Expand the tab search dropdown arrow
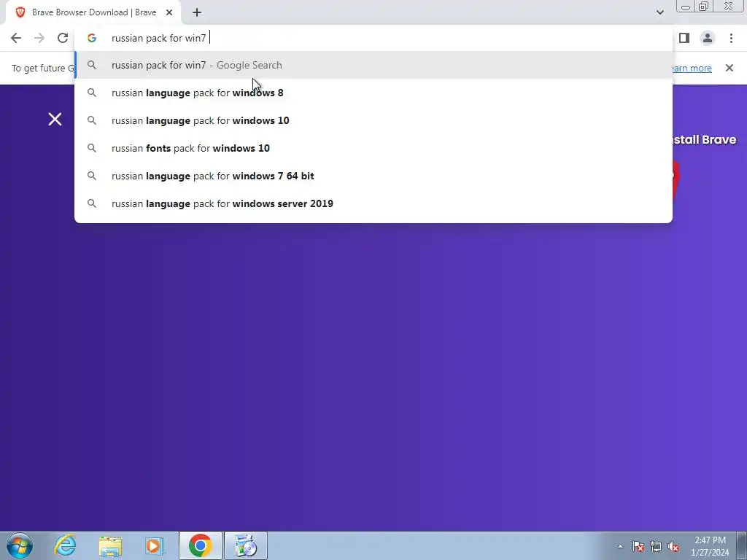This screenshot has height=560, width=747. point(659,12)
